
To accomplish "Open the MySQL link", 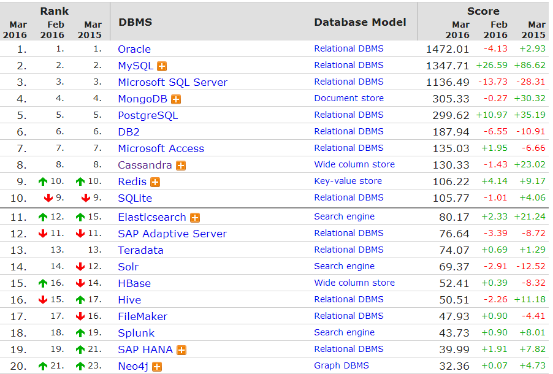I will 135,66.
